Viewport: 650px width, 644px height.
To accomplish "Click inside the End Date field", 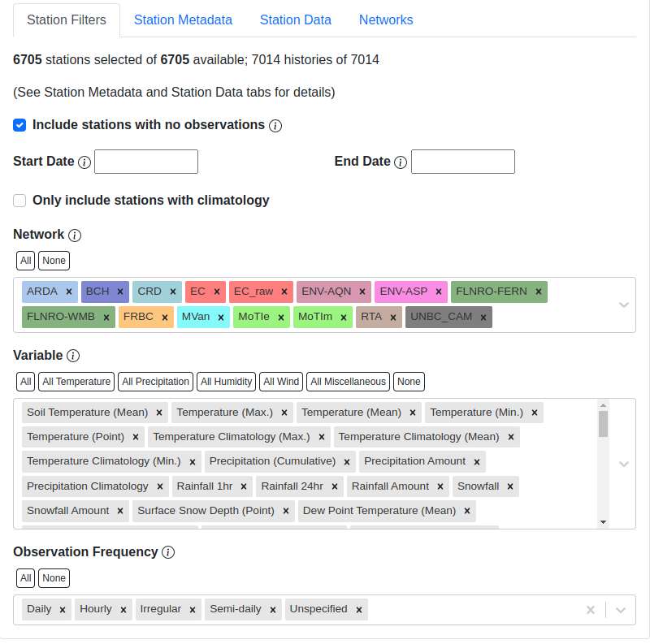I will (x=462, y=162).
